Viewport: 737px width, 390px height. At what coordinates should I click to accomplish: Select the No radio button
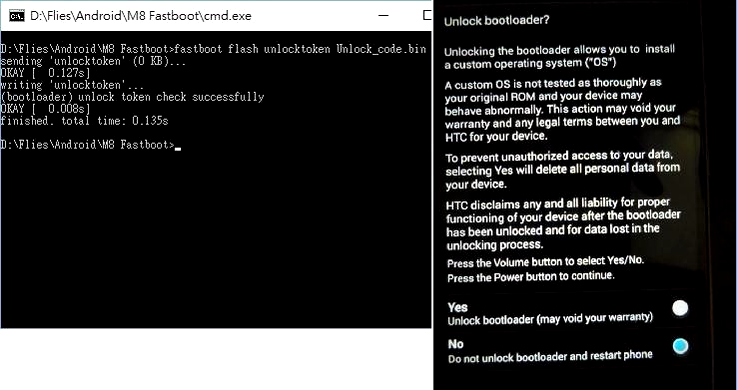[x=680, y=346]
